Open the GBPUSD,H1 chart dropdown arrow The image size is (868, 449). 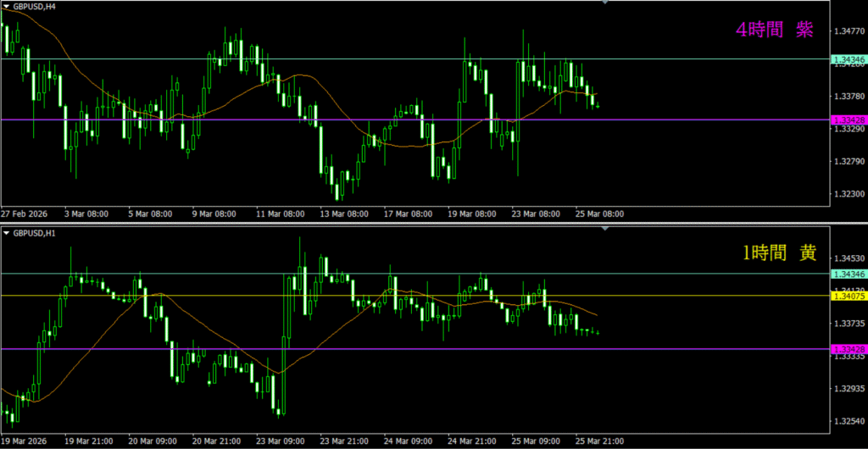click(x=6, y=233)
